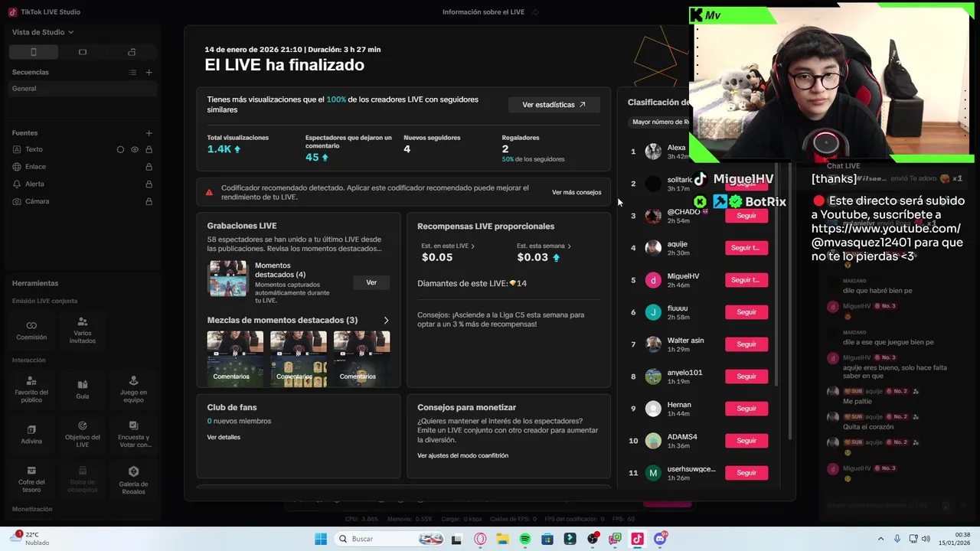Select the landscape layout icon
Screen dimensions: 980x551
(x=83, y=52)
